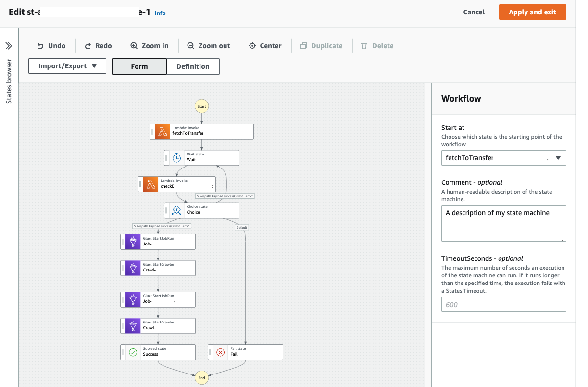Center the workflow canvas

click(265, 46)
